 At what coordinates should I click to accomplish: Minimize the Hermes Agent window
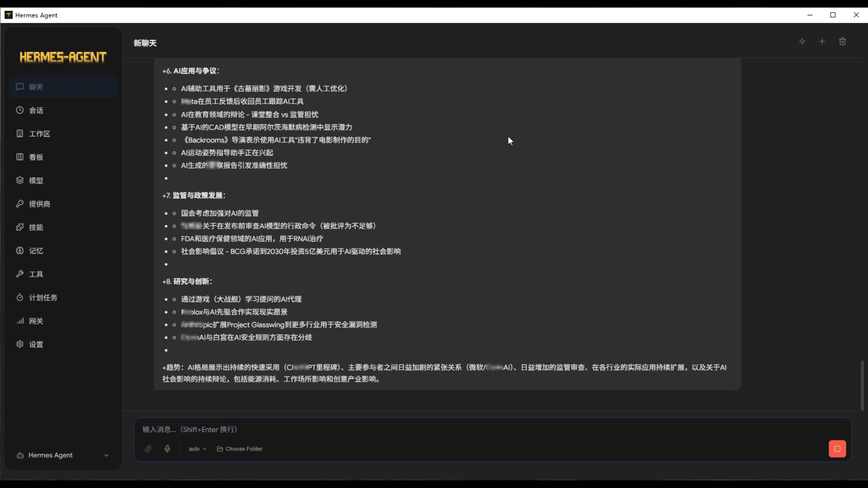click(x=810, y=15)
